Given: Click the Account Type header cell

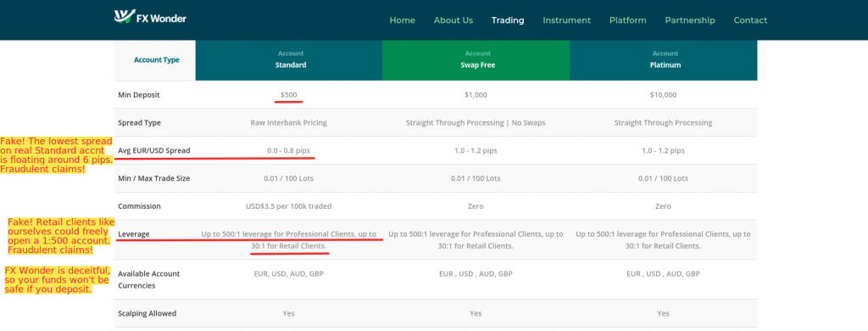Looking at the screenshot, I should (x=155, y=60).
